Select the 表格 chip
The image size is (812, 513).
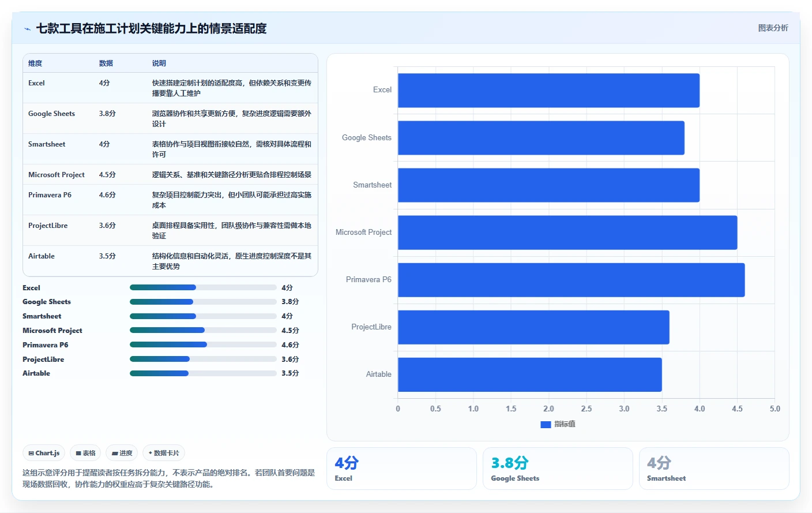click(x=85, y=453)
